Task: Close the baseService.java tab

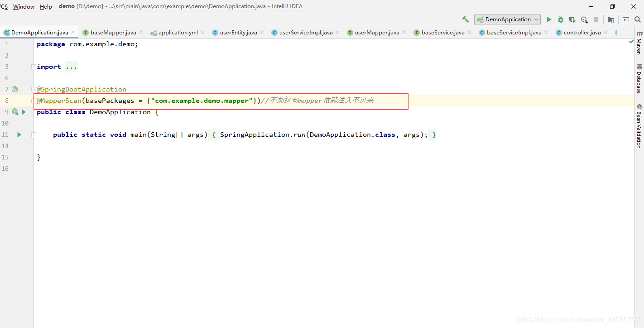Action: click(x=469, y=33)
